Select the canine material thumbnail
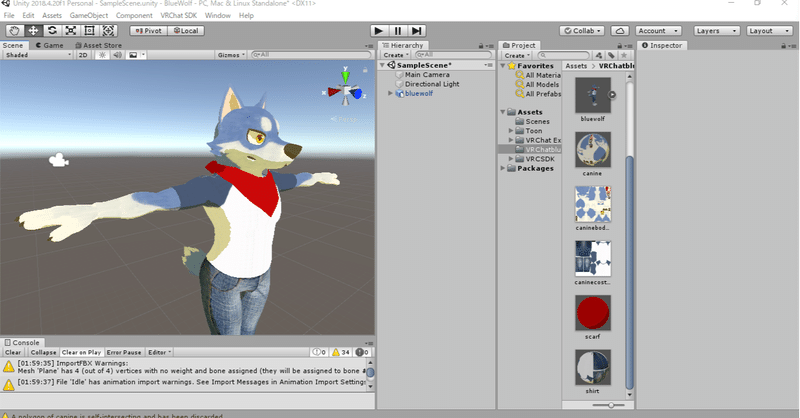 pos(592,150)
